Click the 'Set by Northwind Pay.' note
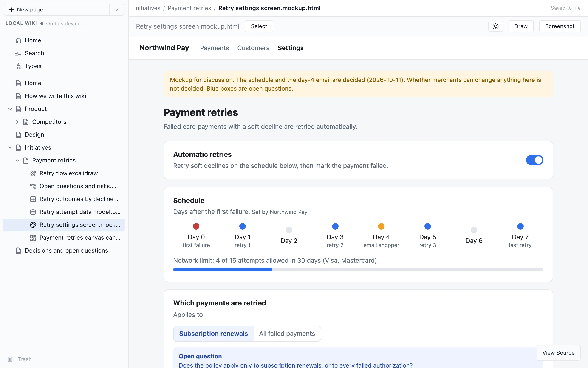Viewport: 588px width, 368px height. click(x=280, y=212)
